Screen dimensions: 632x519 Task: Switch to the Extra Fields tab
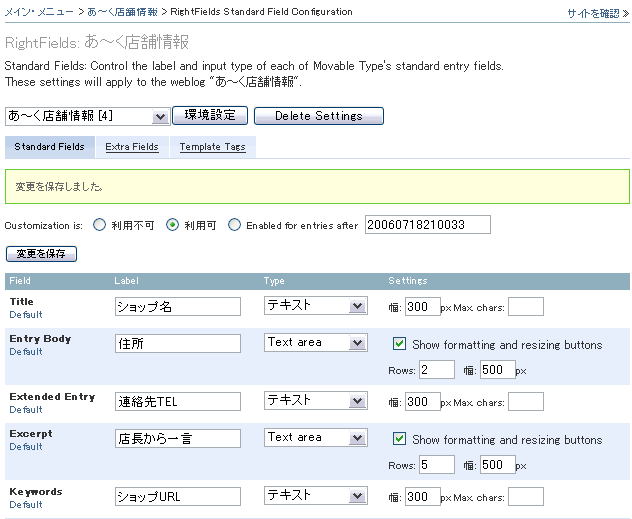[x=131, y=147]
